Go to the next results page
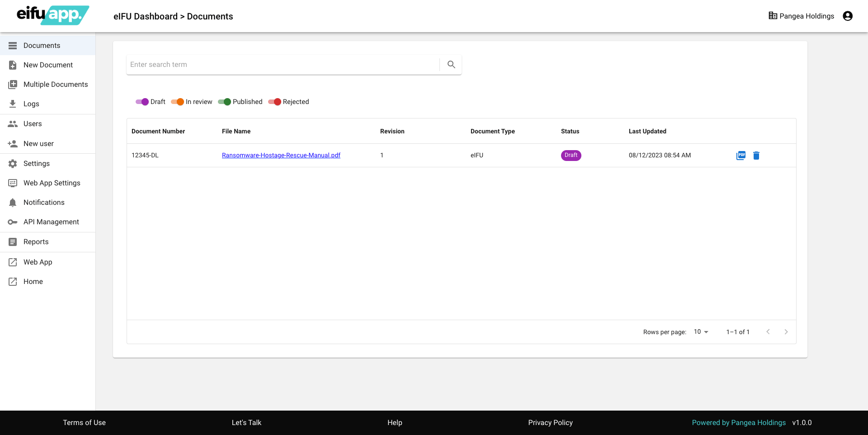Image resolution: width=868 pixels, height=435 pixels. (786, 331)
